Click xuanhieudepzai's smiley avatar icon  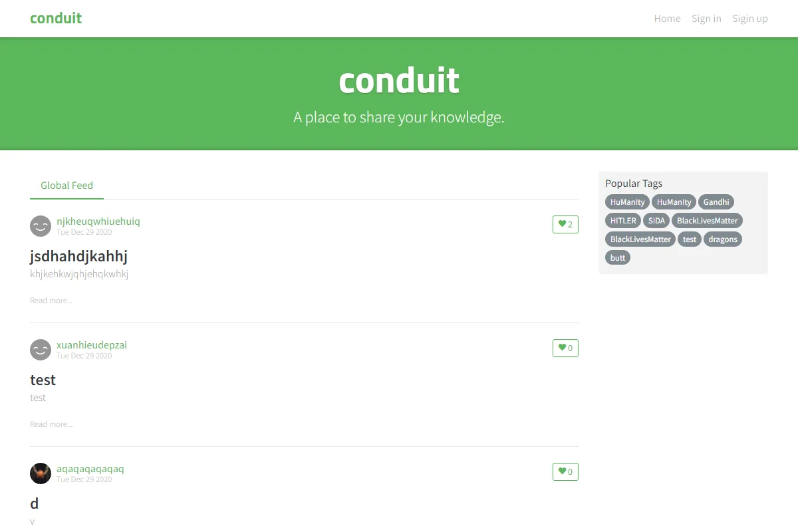41,350
